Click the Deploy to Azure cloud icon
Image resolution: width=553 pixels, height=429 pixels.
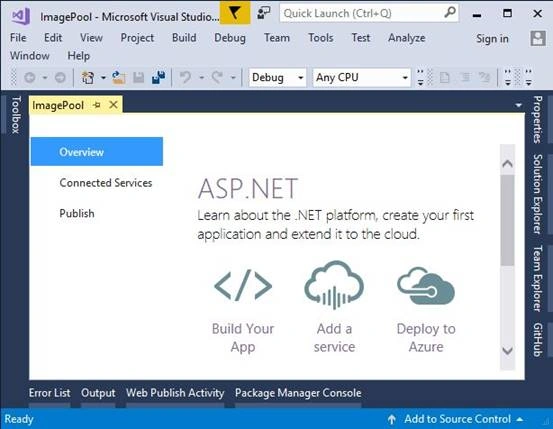(426, 286)
